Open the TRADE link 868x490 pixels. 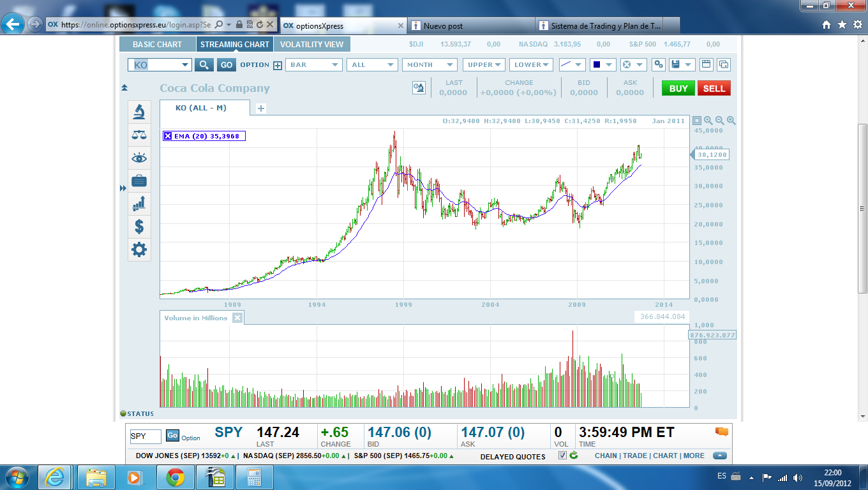[635, 456]
